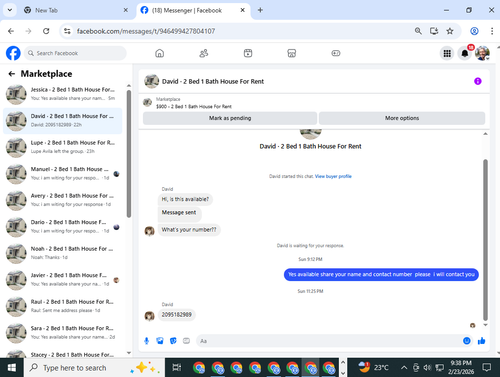Screen dimensions: 500x377
Task: Send a thumbs-up like
Action: [481, 341]
